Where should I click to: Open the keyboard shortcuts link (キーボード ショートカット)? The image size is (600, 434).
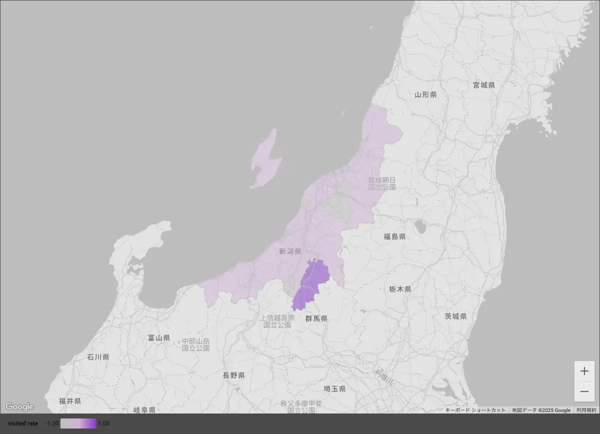477,410
